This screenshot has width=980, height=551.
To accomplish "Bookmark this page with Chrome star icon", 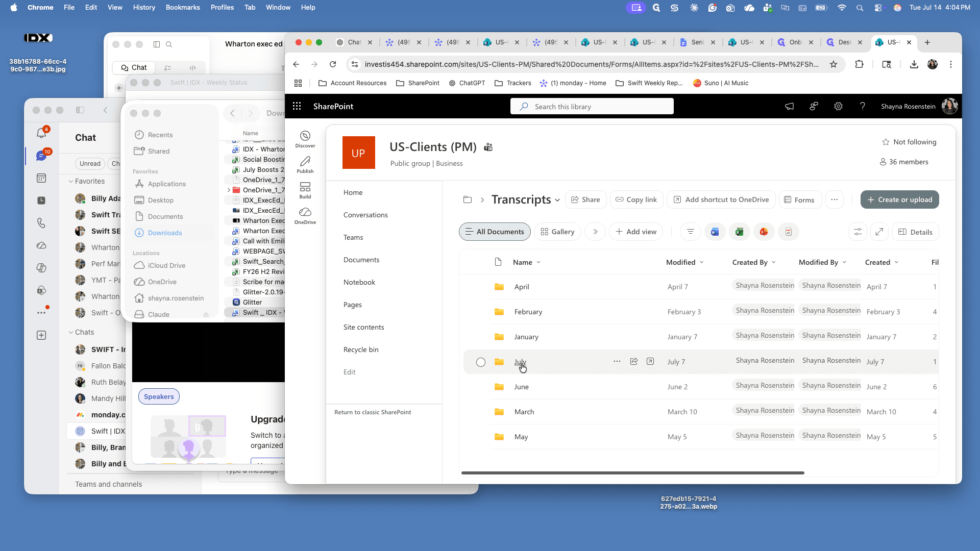I will click(x=834, y=64).
